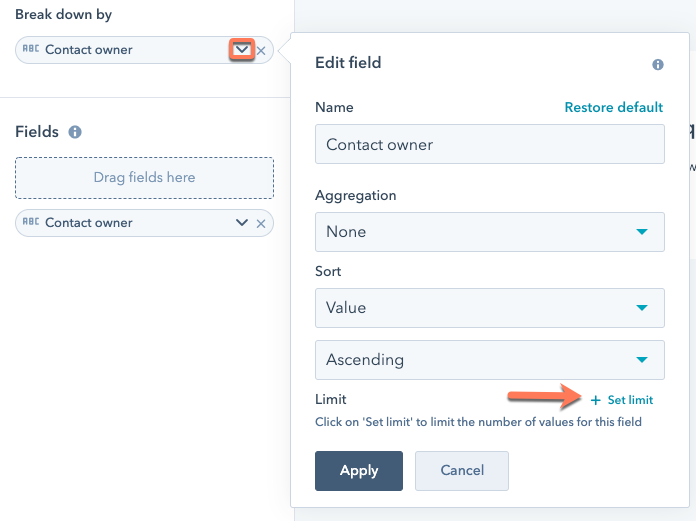Open the Aggregation dropdown showing None
Image resolution: width=696 pixels, height=521 pixels.
coord(490,232)
